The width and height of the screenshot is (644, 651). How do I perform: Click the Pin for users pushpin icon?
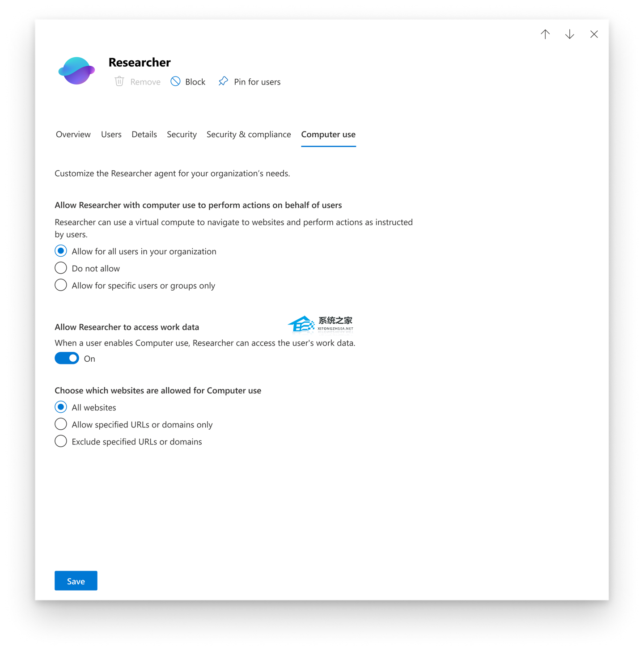pos(223,81)
